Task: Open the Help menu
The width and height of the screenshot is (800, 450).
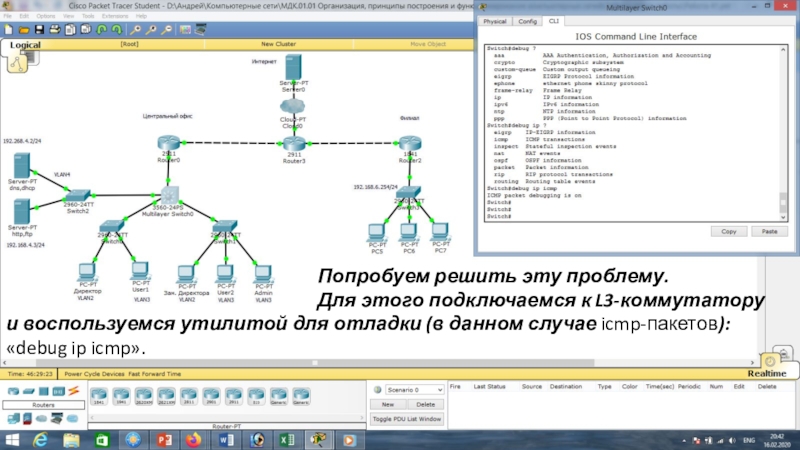Action: (141, 16)
